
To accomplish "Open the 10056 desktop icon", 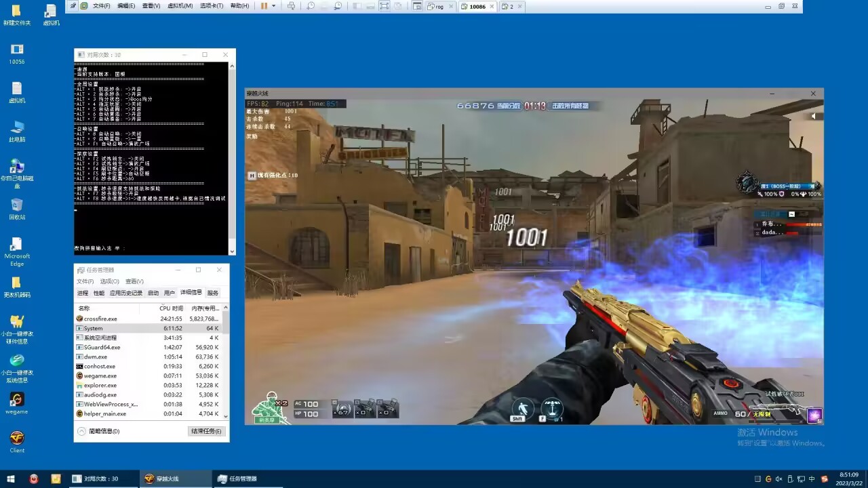I will tap(17, 54).
